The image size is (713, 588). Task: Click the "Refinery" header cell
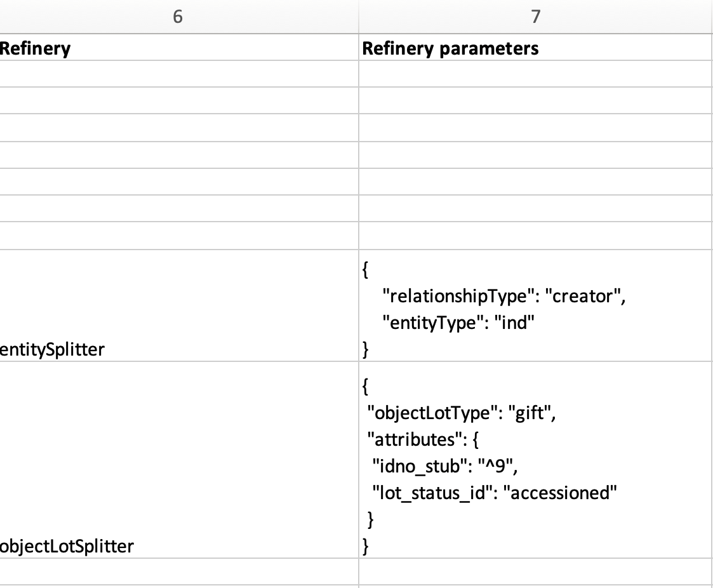pos(178,48)
